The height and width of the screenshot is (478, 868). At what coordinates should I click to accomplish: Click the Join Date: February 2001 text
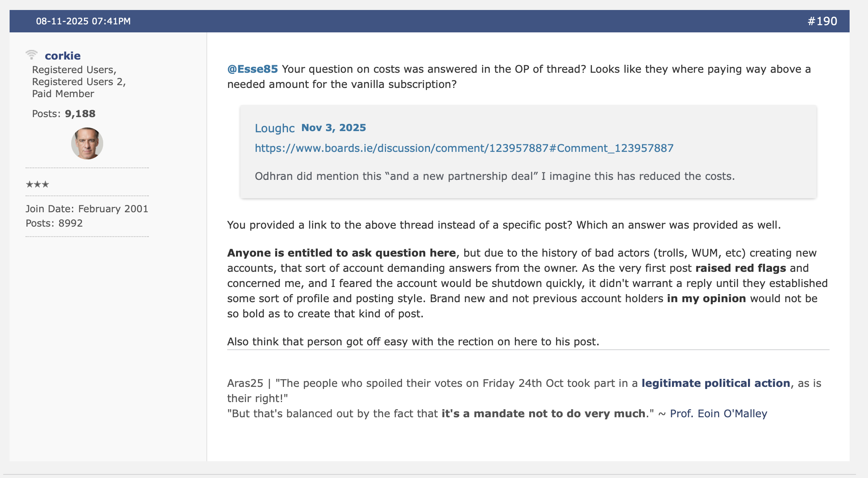coord(87,209)
